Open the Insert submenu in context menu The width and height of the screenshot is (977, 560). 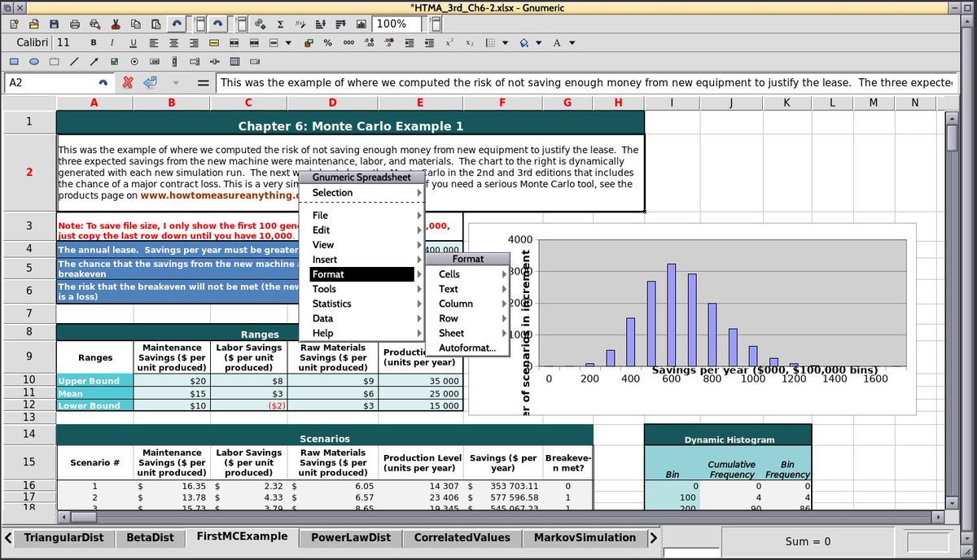[362, 260]
